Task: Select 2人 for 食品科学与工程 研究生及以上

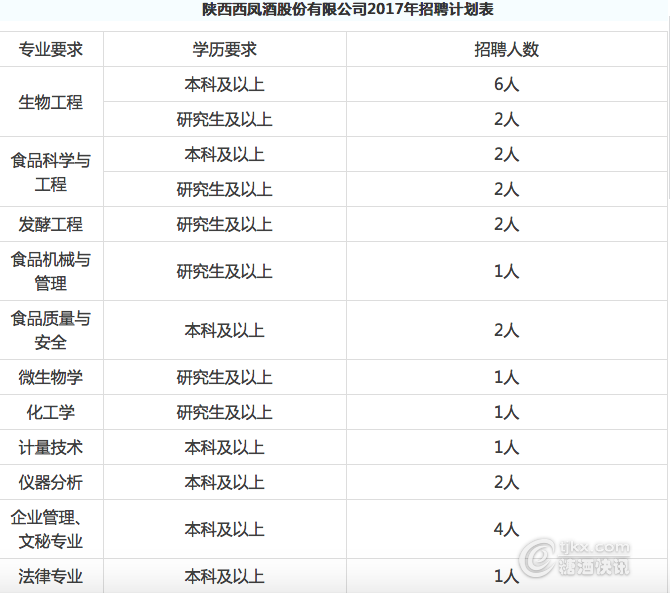Action: tap(506, 190)
